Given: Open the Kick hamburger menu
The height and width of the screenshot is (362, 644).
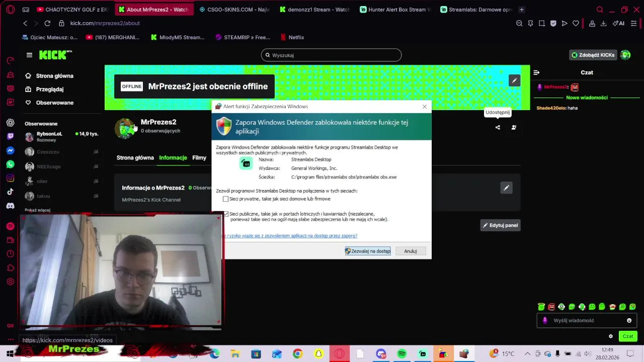Looking at the screenshot, I should [x=29, y=55].
